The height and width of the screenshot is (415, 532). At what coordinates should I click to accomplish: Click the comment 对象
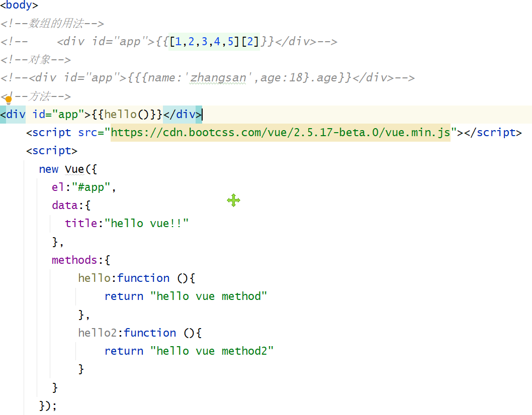36,60
